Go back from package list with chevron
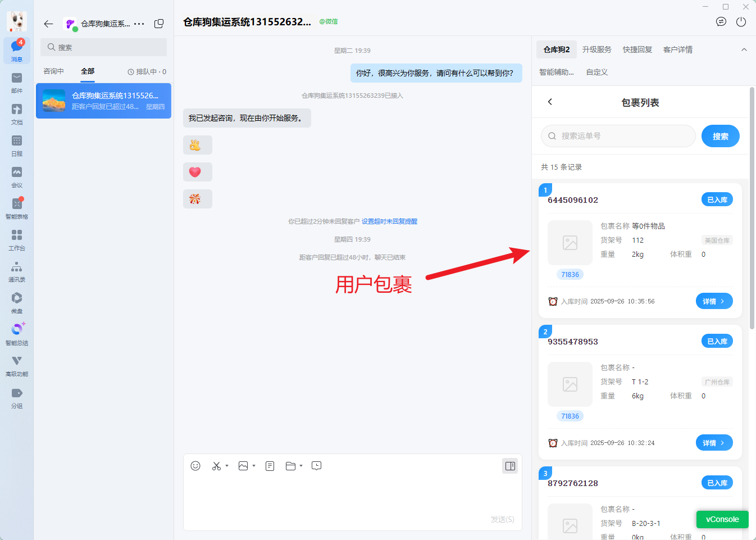 [550, 102]
